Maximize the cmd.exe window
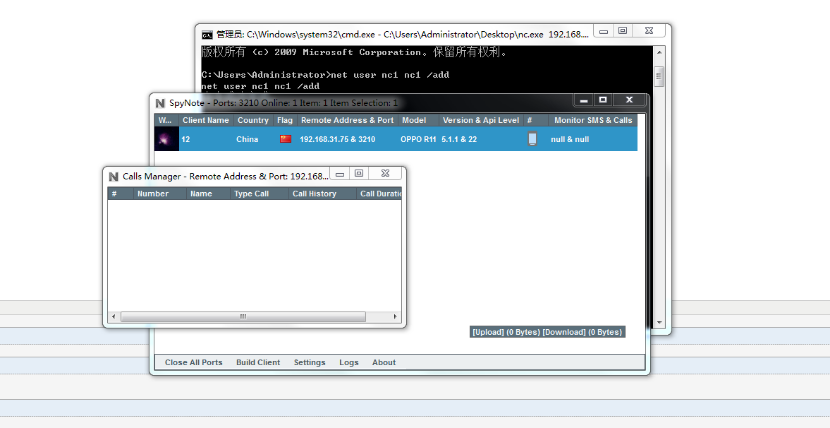 (622, 31)
